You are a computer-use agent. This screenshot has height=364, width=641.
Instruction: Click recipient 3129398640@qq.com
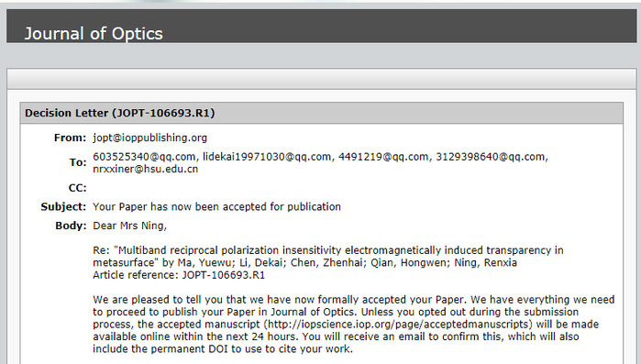pos(491,157)
